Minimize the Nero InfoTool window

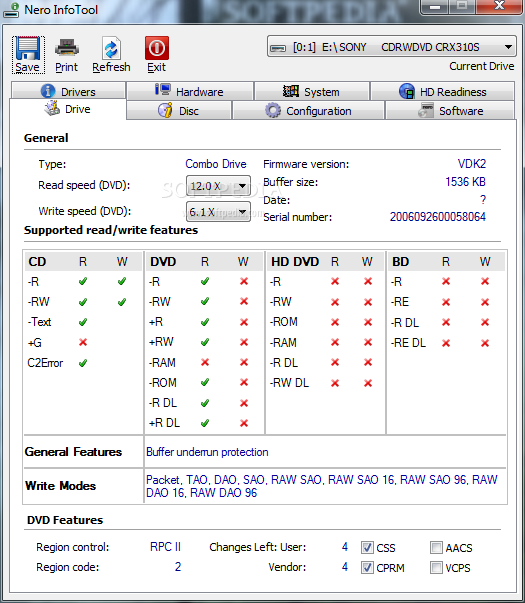click(435, 7)
